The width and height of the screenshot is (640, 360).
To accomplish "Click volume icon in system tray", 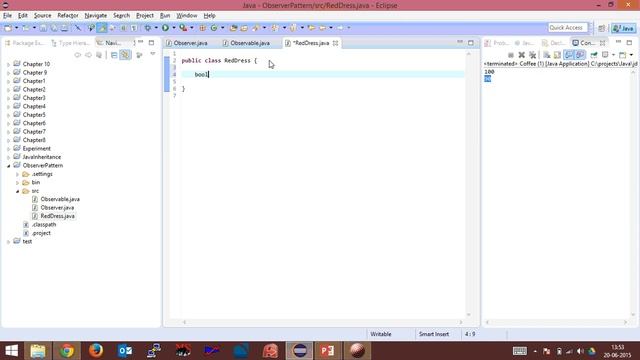I will tap(580, 351).
